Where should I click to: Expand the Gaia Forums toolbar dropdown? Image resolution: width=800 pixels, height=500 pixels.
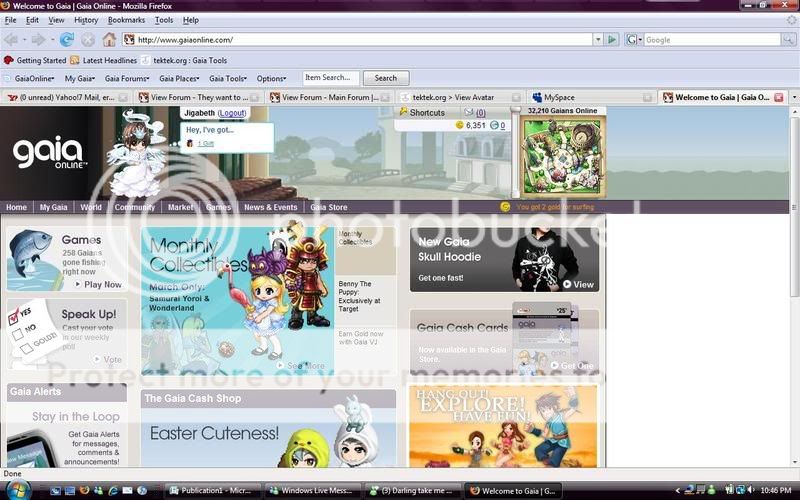(127, 78)
